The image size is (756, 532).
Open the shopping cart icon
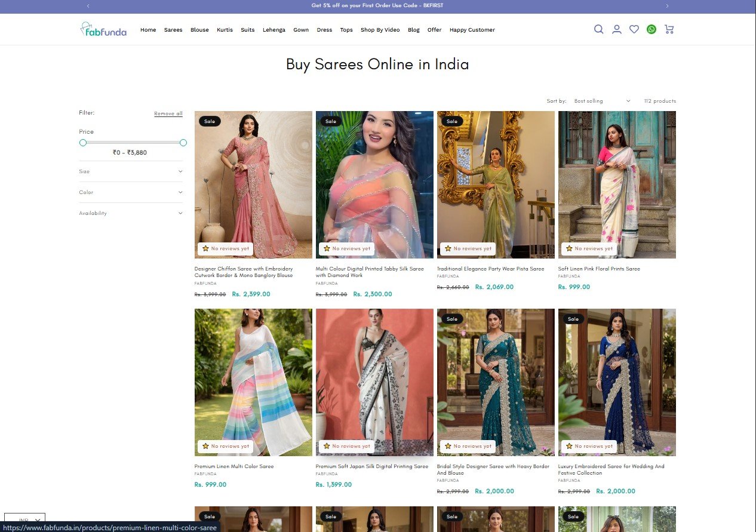coord(669,29)
